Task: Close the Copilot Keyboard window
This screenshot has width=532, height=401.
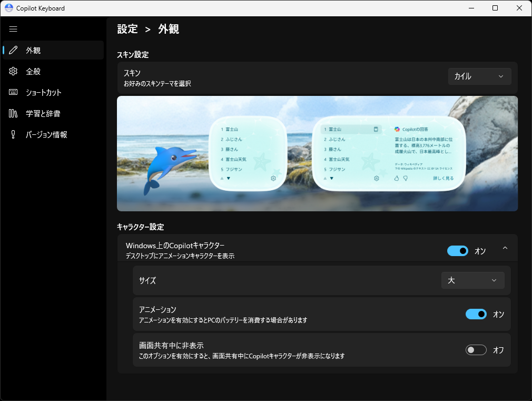Action: (x=519, y=8)
